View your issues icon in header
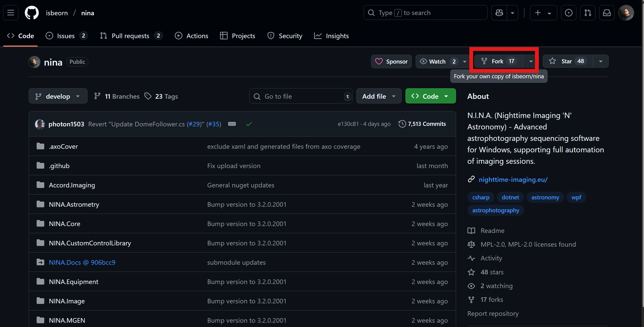This screenshot has width=644, height=327. (568, 13)
